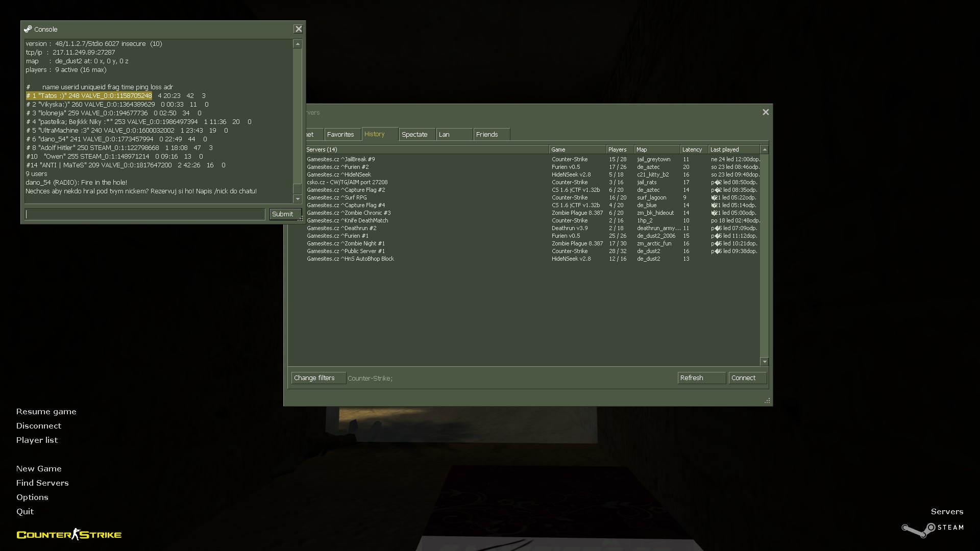The image size is (980, 551).
Task: Switch to the History tab
Action: [x=379, y=134]
